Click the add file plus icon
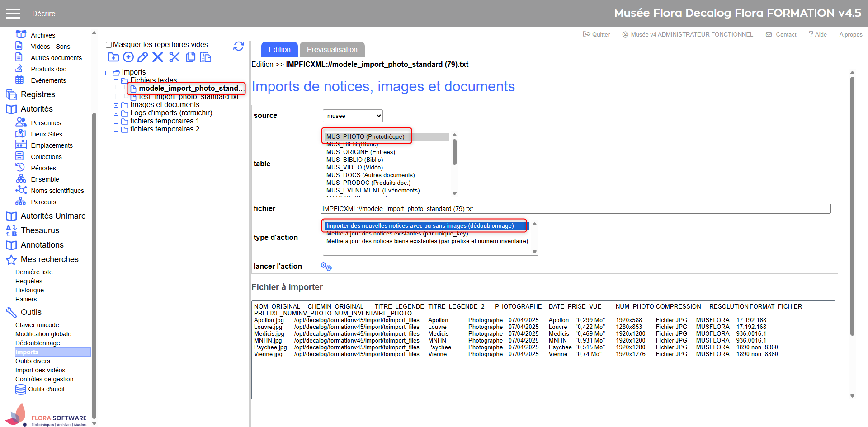The image size is (868, 427). [128, 57]
